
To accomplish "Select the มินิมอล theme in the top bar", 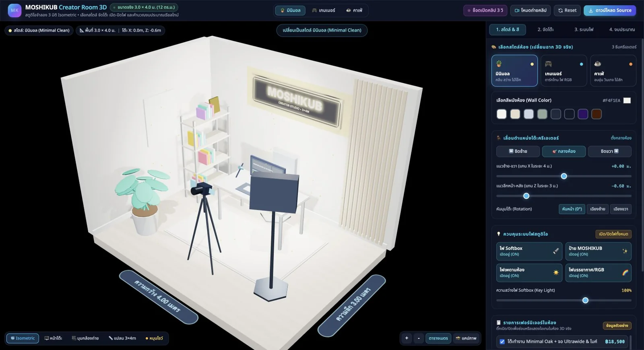I will [290, 10].
